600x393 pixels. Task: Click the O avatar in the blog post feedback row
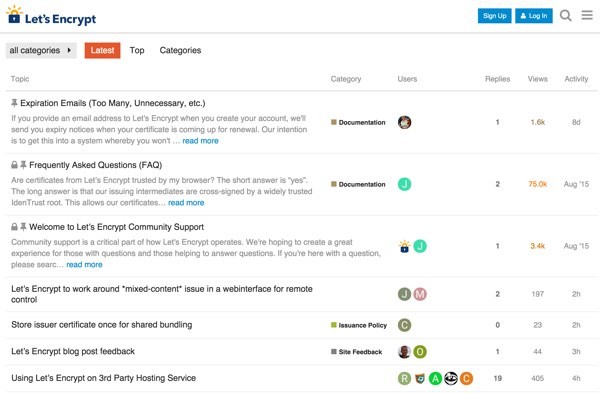[420, 352]
